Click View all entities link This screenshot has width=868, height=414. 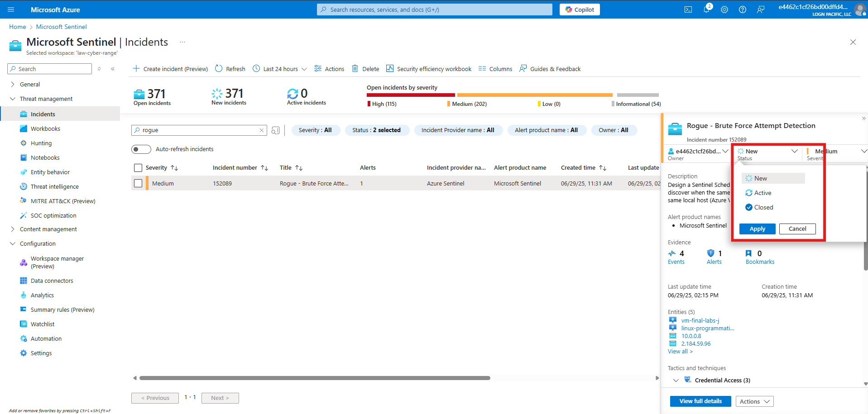tap(680, 352)
